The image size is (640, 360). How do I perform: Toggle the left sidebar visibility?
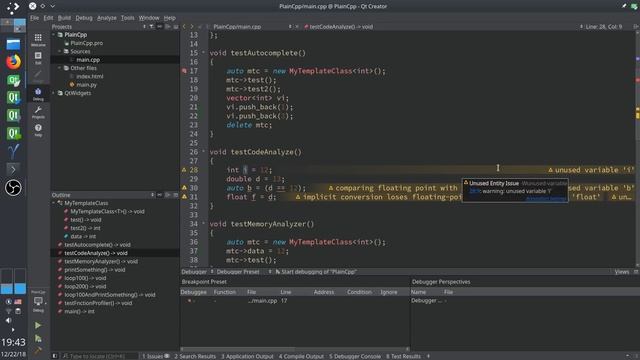pyautogui.click(x=55, y=356)
